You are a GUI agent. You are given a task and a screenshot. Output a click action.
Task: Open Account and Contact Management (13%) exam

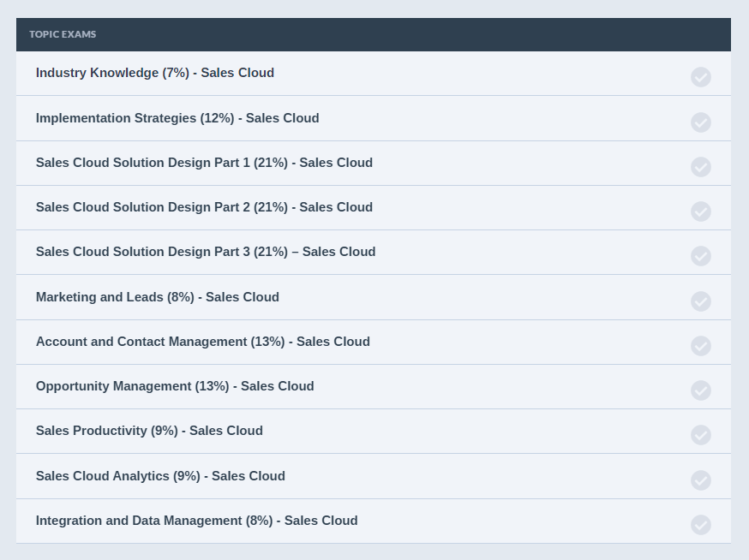203,342
